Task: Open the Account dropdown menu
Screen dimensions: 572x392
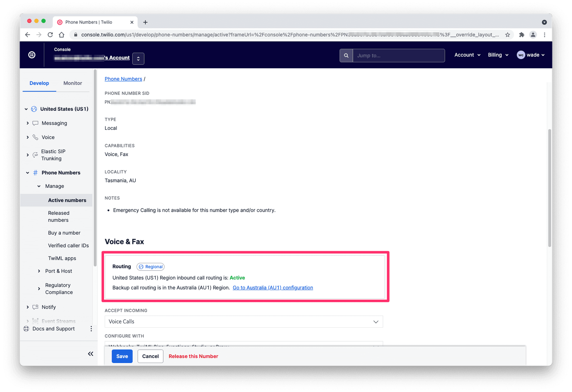Action: point(467,55)
